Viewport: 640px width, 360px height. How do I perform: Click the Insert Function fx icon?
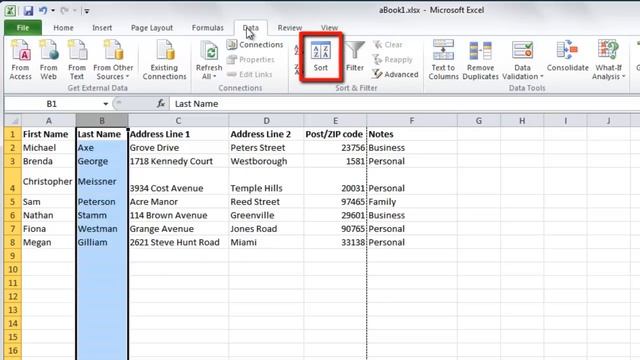[x=161, y=104]
